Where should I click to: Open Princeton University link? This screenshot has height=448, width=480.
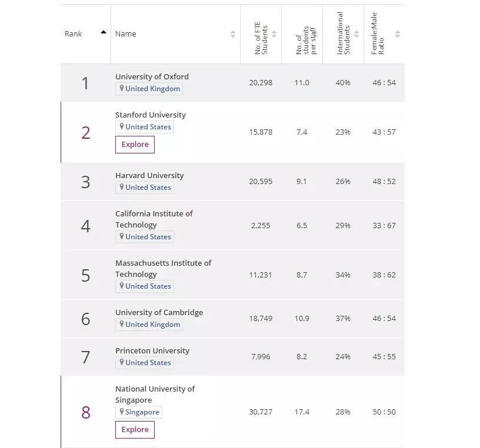pos(152,350)
